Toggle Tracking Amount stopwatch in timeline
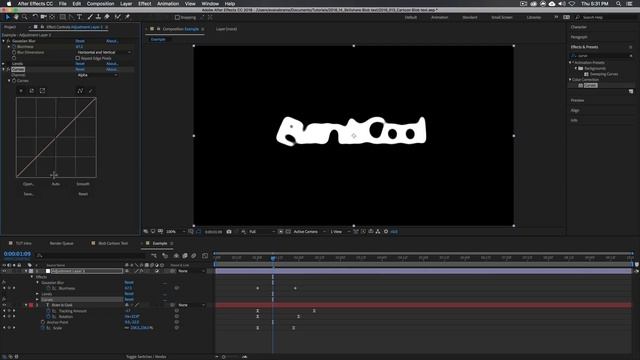This screenshot has height=360, width=640. [x=48, y=311]
